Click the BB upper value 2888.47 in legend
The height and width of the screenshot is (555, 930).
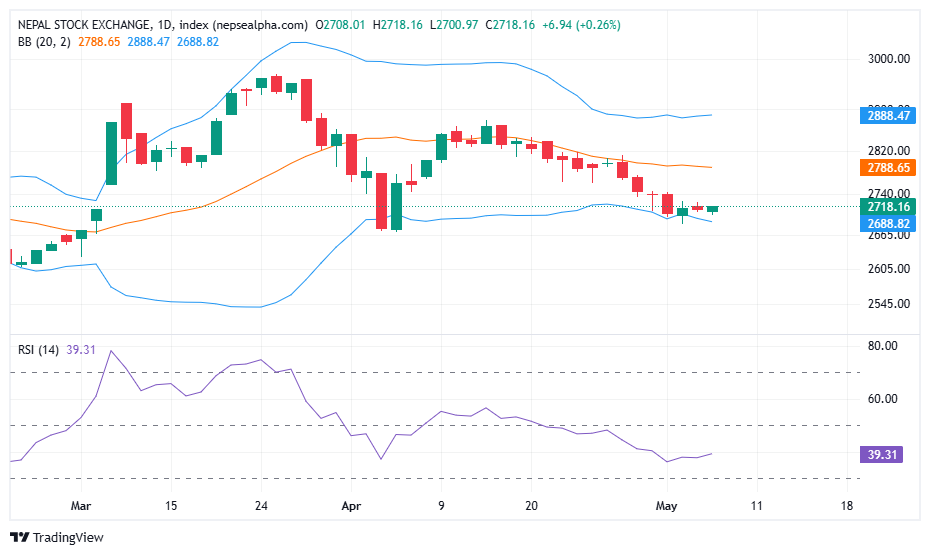(x=148, y=42)
